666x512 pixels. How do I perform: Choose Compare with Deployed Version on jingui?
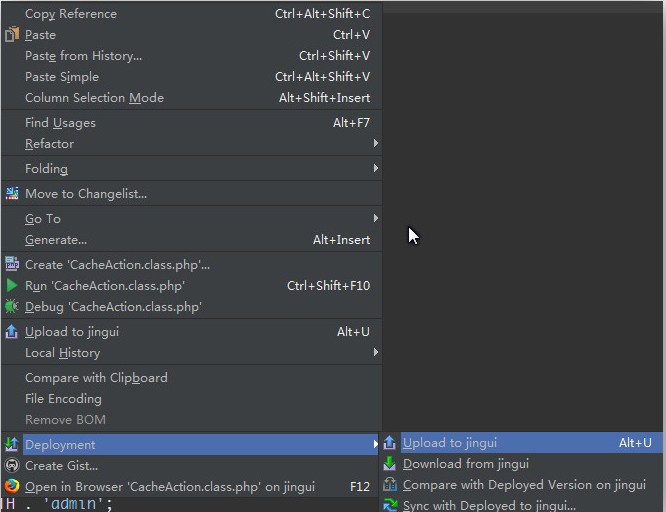tap(524, 485)
